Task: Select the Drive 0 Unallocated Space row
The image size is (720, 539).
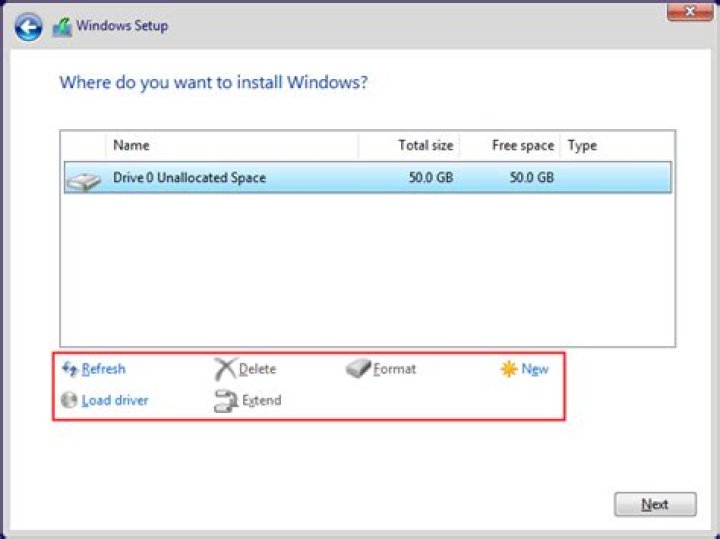Action: [367, 177]
